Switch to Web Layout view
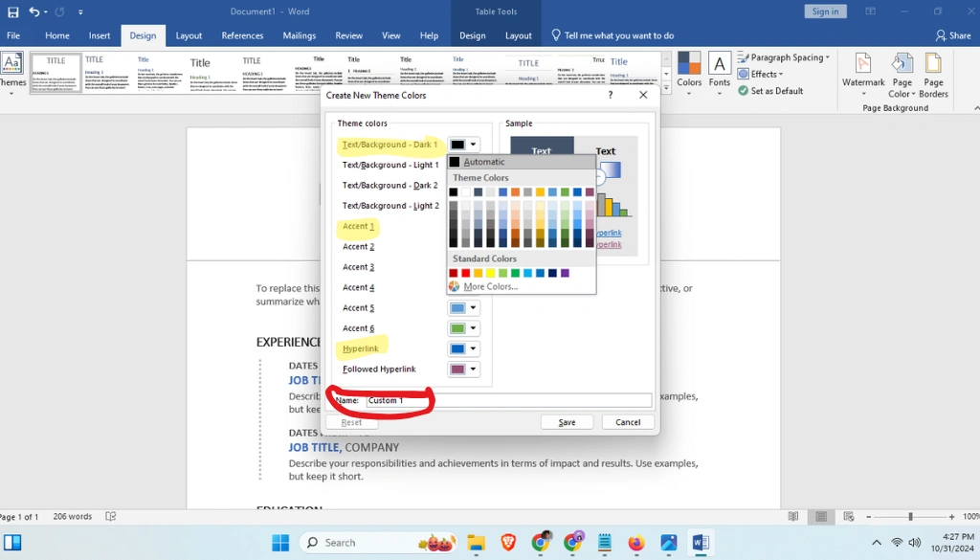 849,516
